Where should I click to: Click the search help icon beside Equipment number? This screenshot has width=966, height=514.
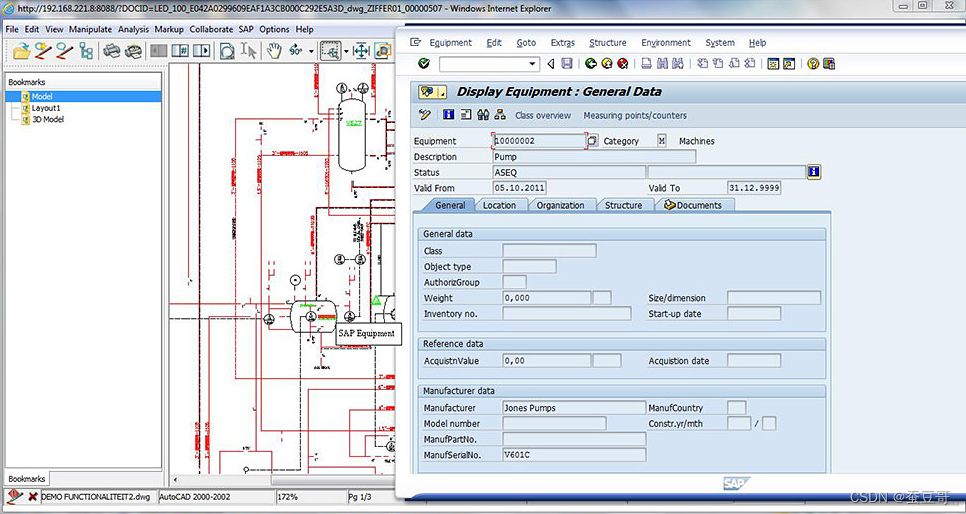pyautogui.click(x=592, y=141)
